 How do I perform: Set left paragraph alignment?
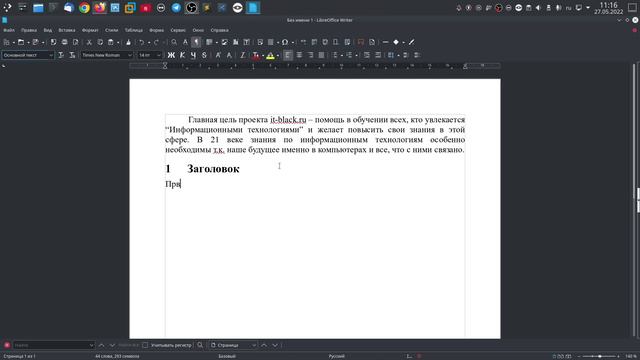(x=288, y=55)
